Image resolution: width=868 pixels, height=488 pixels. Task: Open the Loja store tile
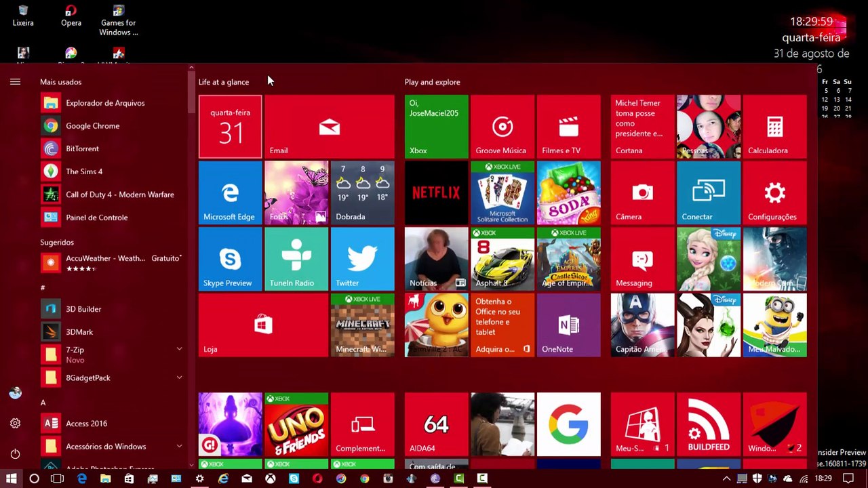point(263,325)
